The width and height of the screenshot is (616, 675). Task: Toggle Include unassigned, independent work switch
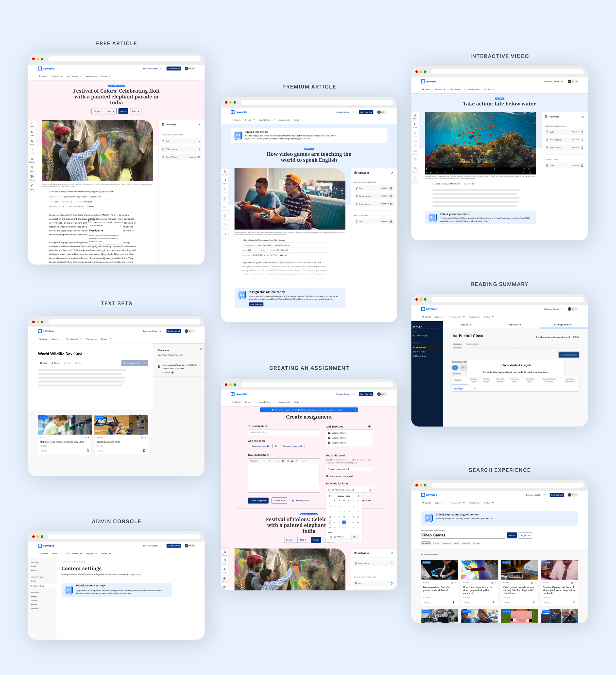576,337
